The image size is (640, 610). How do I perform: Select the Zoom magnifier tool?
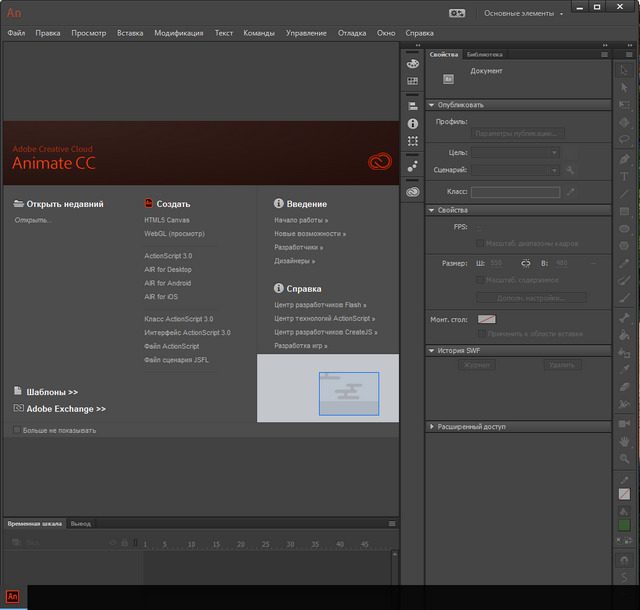coord(624,458)
